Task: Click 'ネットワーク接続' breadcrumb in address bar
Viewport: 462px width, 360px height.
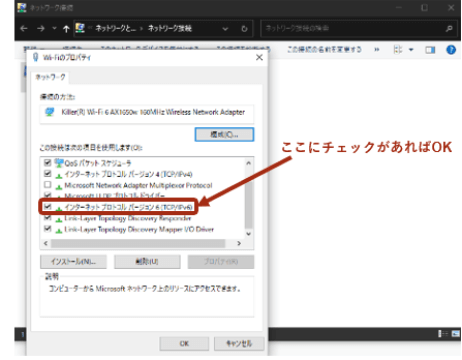Action: pos(170,29)
